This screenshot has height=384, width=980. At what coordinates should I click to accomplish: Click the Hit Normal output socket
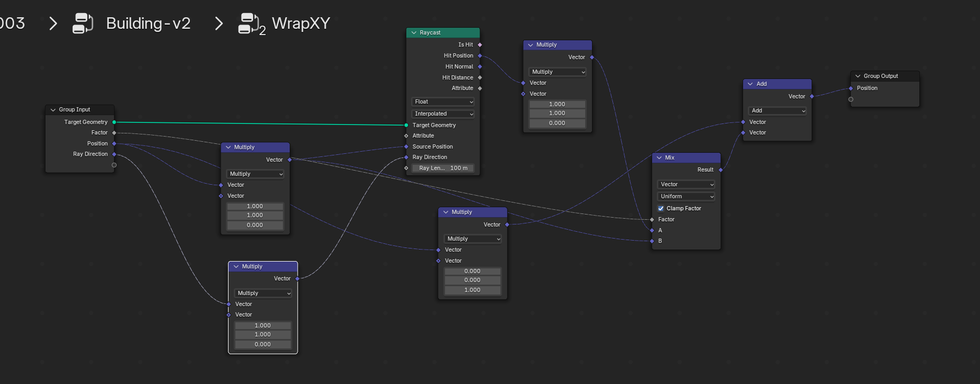tap(480, 67)
